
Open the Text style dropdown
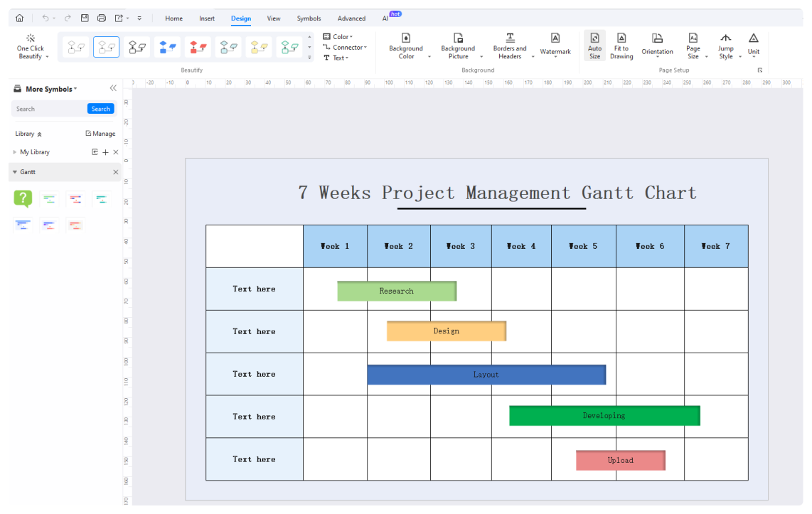click(x=336, y=58)
